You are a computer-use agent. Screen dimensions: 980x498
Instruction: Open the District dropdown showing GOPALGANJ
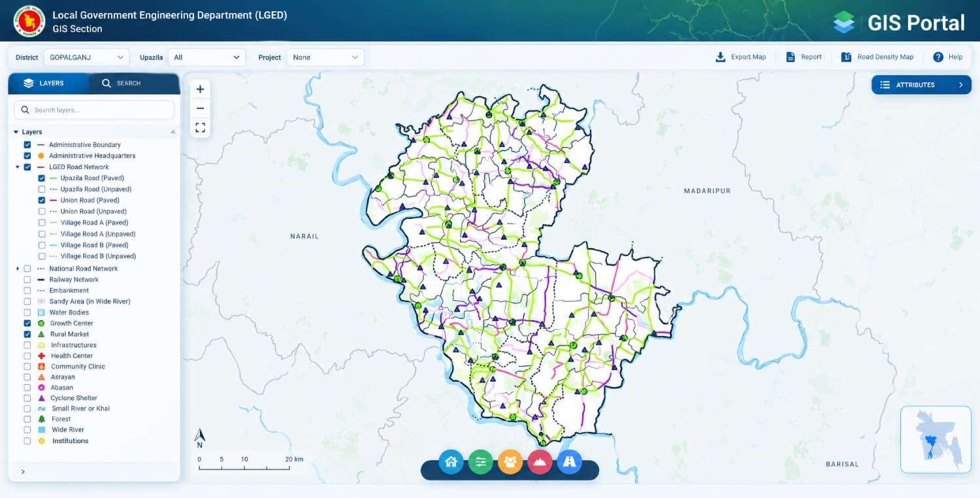click(86, 58)
